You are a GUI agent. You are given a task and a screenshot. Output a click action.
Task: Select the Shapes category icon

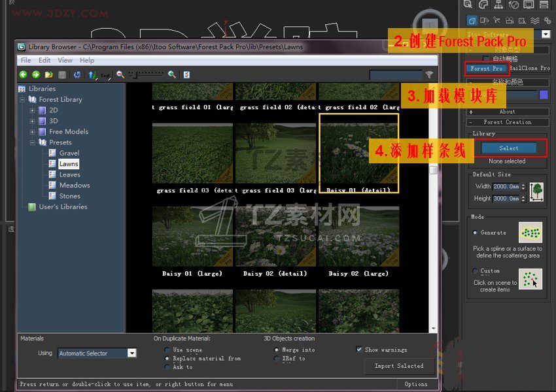(484, 21)
